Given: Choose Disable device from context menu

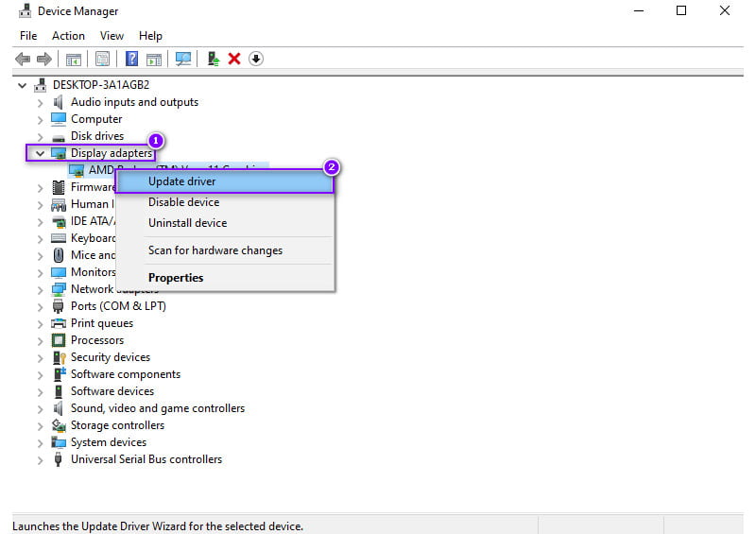Looking at the screenshot, I should [183, 202].
